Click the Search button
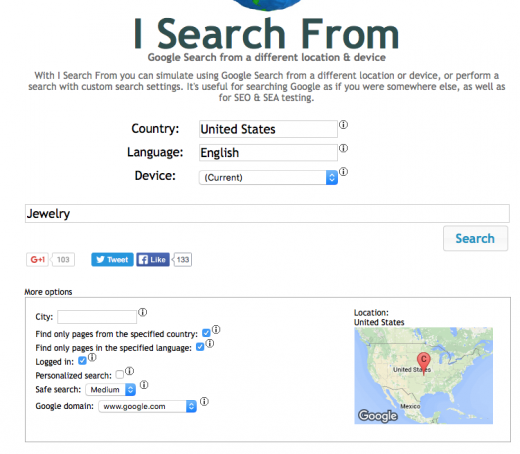520x454 pixels. pos(475,238)
